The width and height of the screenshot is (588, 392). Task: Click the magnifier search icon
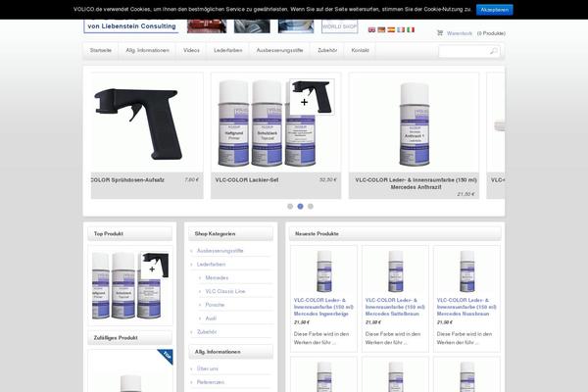point(494,51)
